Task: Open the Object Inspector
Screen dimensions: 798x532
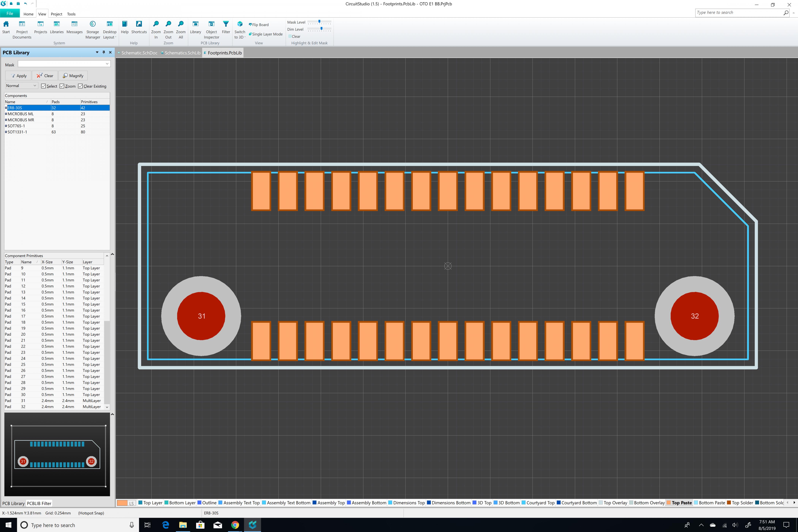Action: 211,30
